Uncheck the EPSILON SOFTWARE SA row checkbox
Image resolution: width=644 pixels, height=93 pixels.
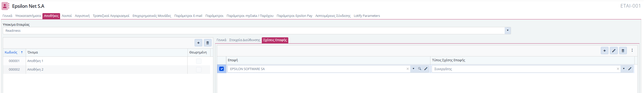coord(221,69)
